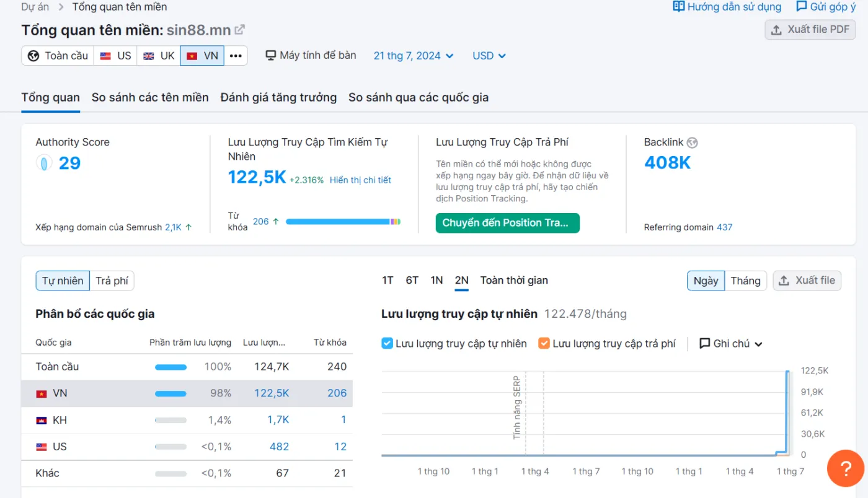
Task: Click upload icon in Xuất file chart button
Action: [x=784, y=281]
